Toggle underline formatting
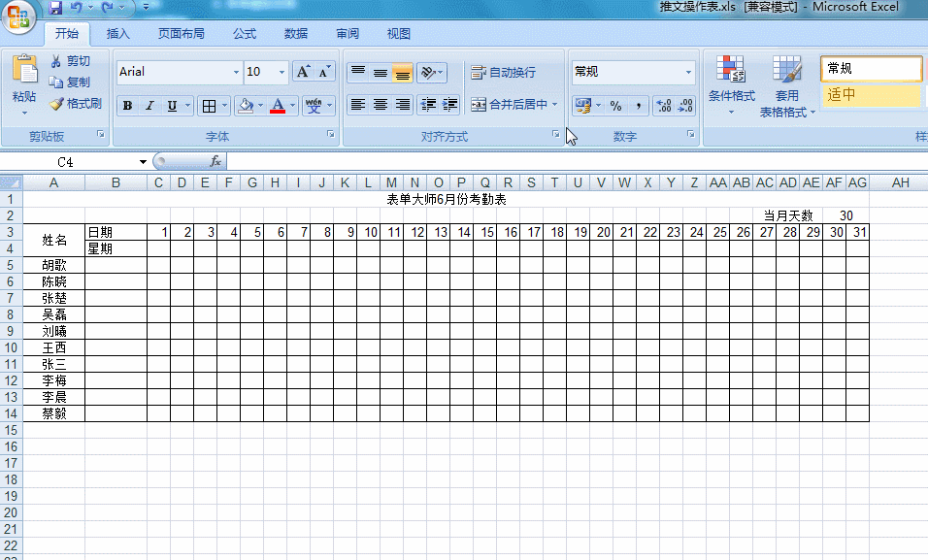Image resolution: width=928 pixels, height=560 pixels. [x=172, y=106]
